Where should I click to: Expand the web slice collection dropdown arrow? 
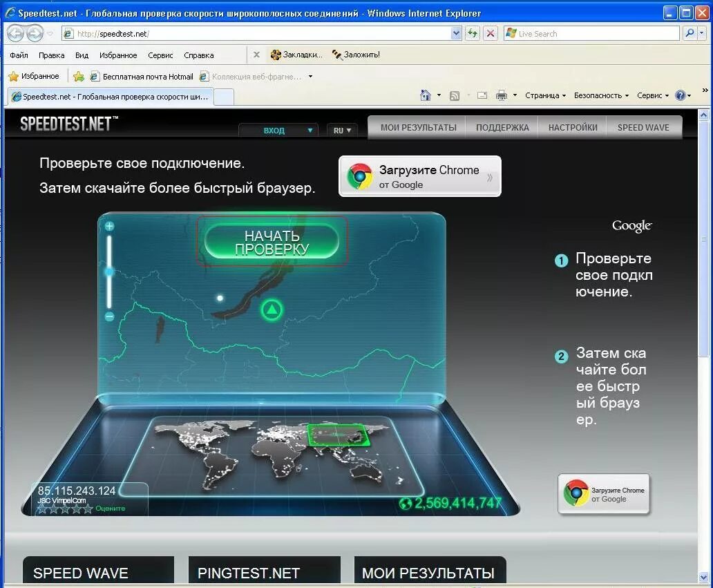coord(311,77)
